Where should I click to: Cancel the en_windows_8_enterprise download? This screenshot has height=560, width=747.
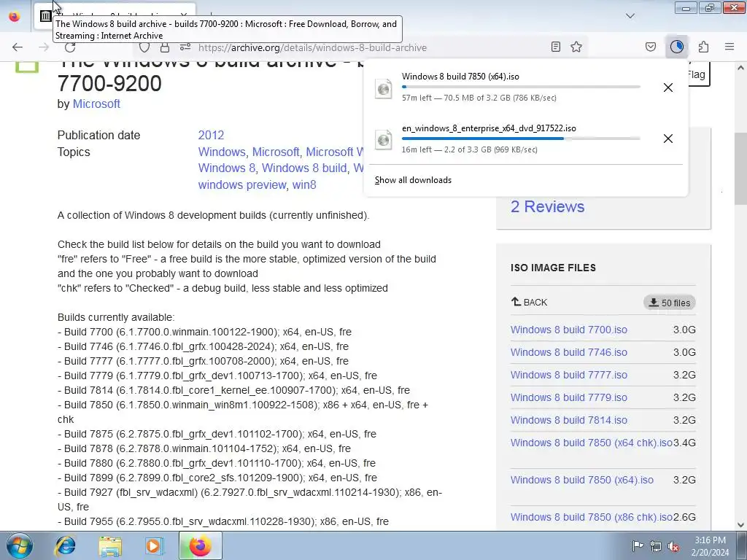pos(668,139)
